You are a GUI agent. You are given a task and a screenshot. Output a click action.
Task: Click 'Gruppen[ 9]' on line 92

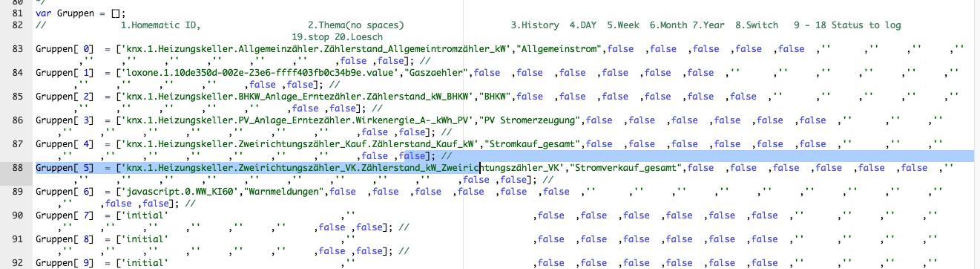pyautogui.click(x=65, y=263)
